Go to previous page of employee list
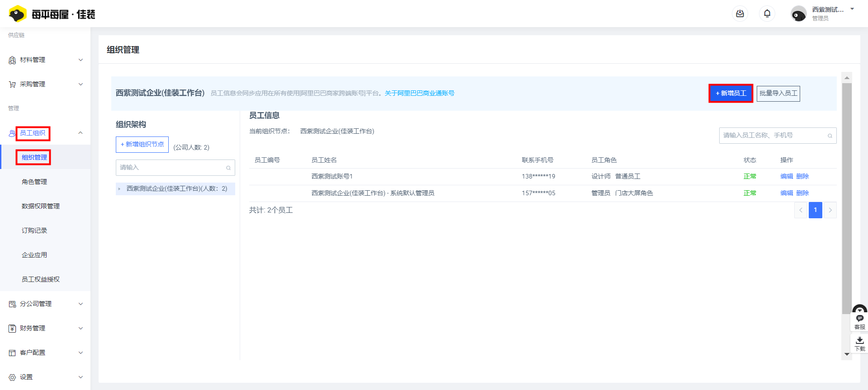The image size is (868, 390). (x=801, y=210)
